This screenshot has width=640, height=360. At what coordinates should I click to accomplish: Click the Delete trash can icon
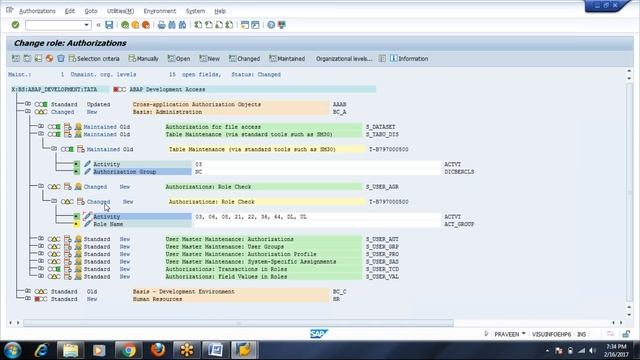[x=61, y=58]
